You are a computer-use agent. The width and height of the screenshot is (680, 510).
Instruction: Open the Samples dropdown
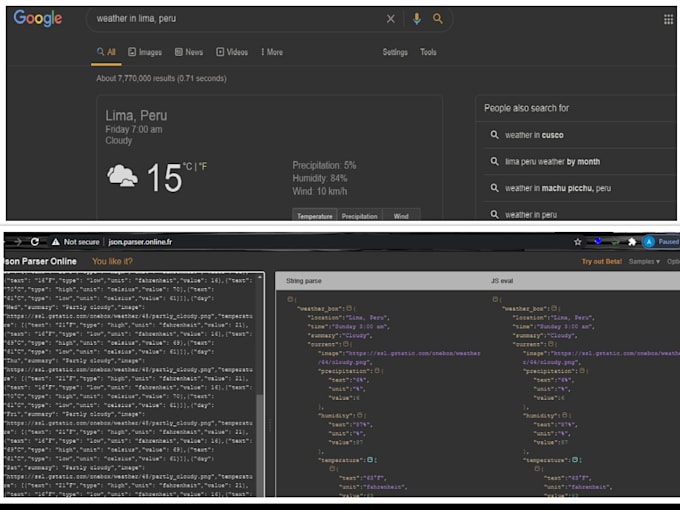click(644, 262)
